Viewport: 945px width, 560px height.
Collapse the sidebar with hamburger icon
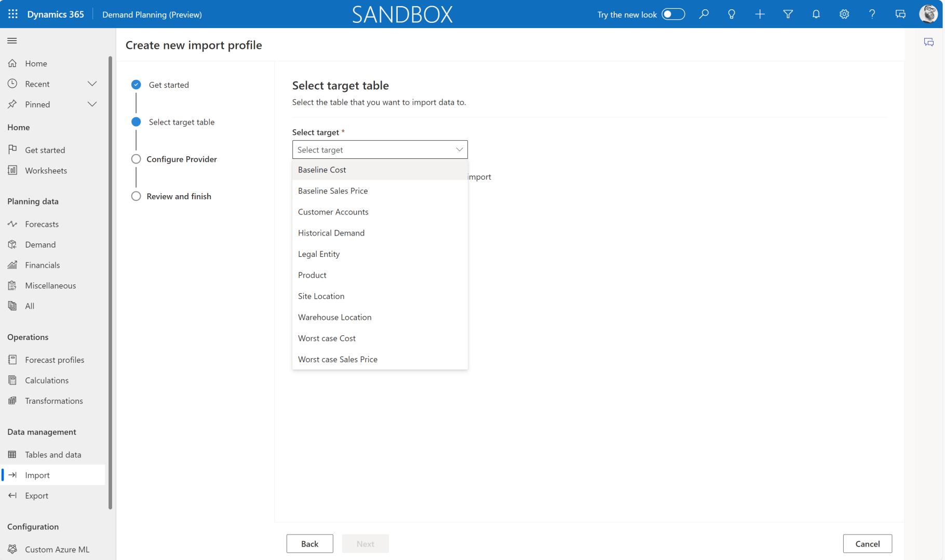tap(12, 40)
